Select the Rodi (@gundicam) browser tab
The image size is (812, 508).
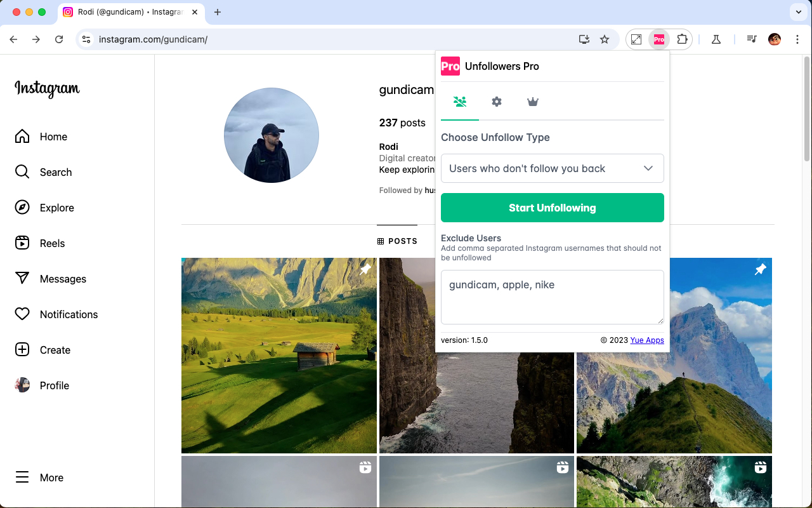point(131,12)
